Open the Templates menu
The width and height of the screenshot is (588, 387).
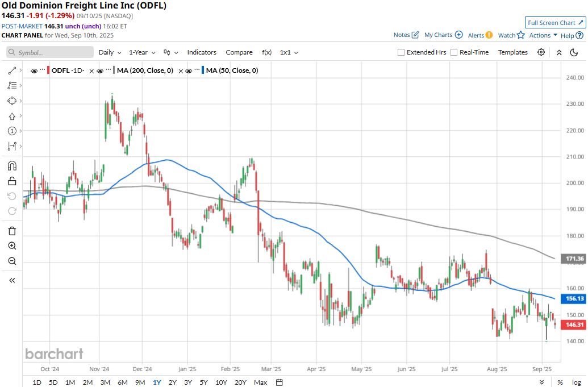coord(512,52)
